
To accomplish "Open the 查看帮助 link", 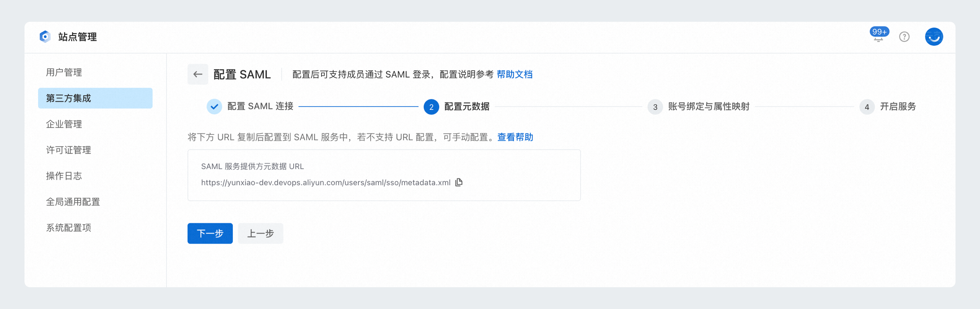I will pos(515,137).
